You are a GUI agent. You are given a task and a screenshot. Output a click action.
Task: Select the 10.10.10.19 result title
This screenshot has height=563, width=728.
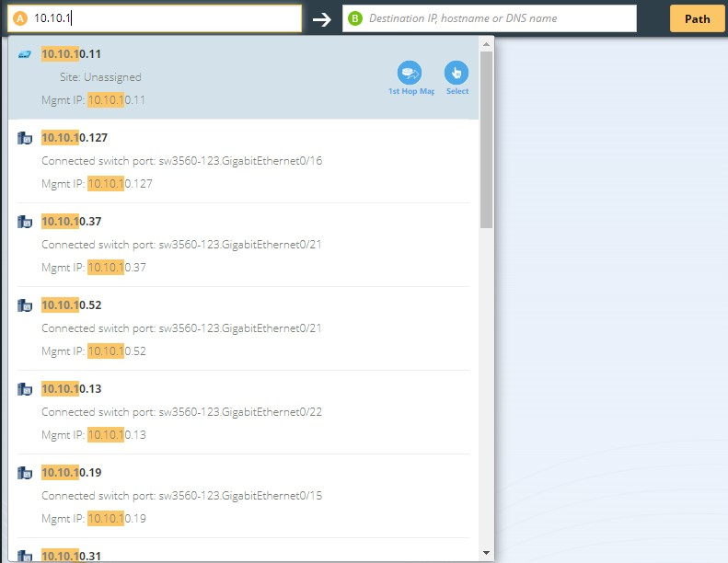[x=71, y=472]
